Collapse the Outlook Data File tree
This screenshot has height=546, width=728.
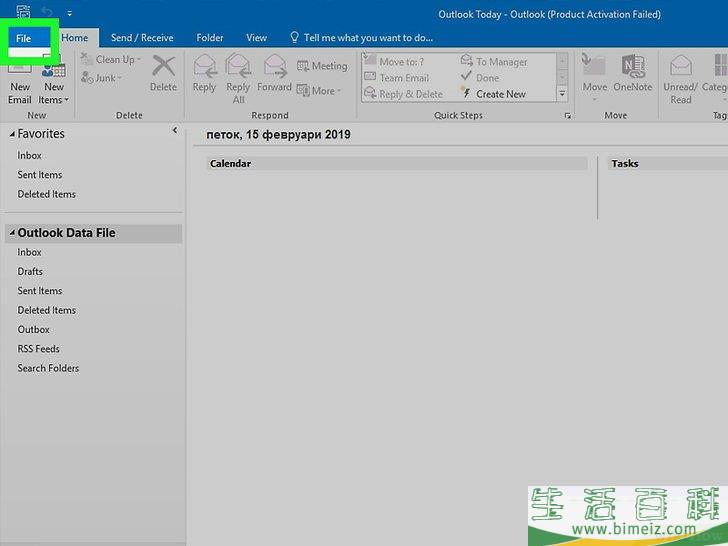pos(11,233)
